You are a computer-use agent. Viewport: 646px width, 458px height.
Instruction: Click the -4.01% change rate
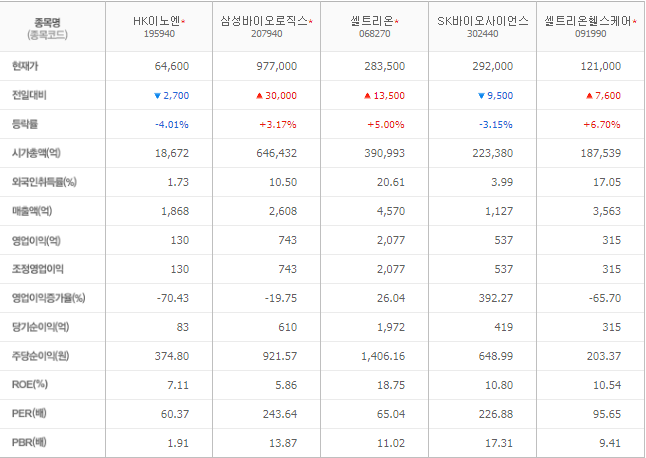click(x=172, y=124)
